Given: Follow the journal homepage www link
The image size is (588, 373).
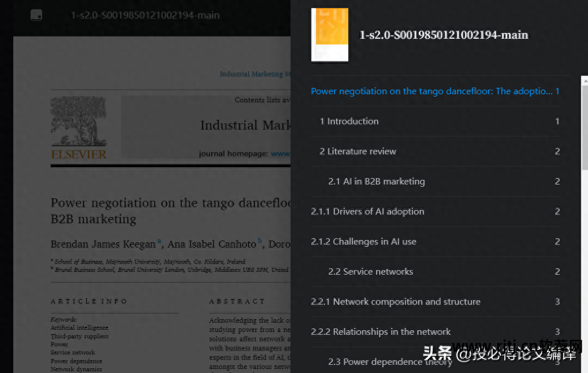Looking at the screenshot, I should point(281,154).
